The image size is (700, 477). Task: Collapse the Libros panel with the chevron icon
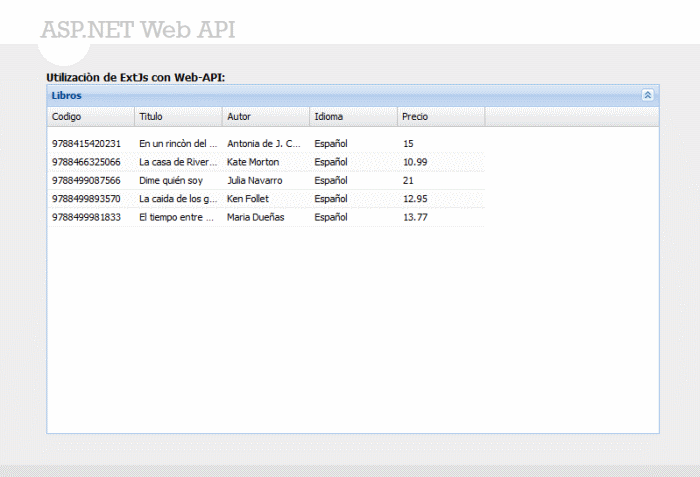pyautogui.click(x=647, y=95)
